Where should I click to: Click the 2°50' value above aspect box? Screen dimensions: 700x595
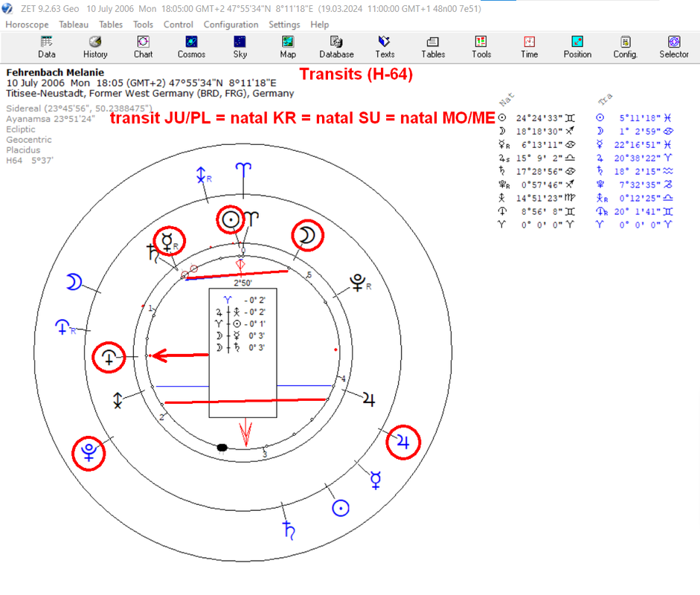coord(243,283)
